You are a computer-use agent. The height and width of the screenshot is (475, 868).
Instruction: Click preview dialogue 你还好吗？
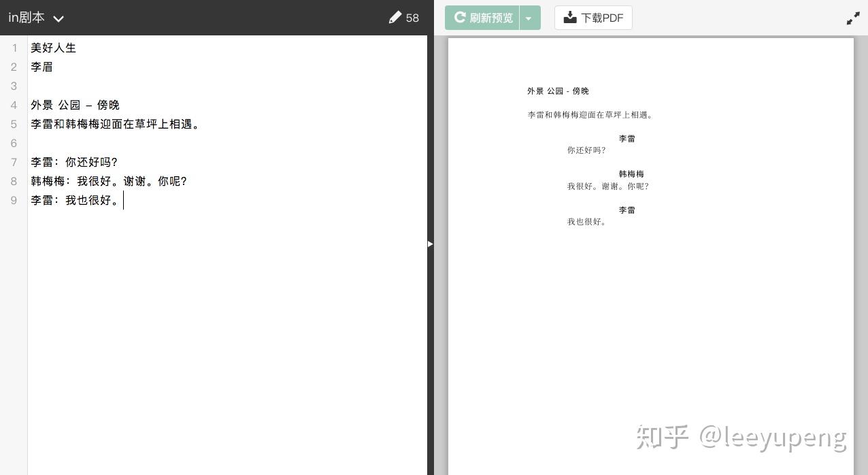(586, 150)
